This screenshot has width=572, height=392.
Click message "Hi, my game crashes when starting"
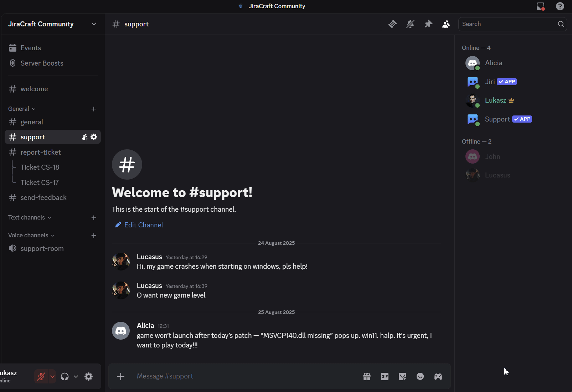[x=222, y=266]
